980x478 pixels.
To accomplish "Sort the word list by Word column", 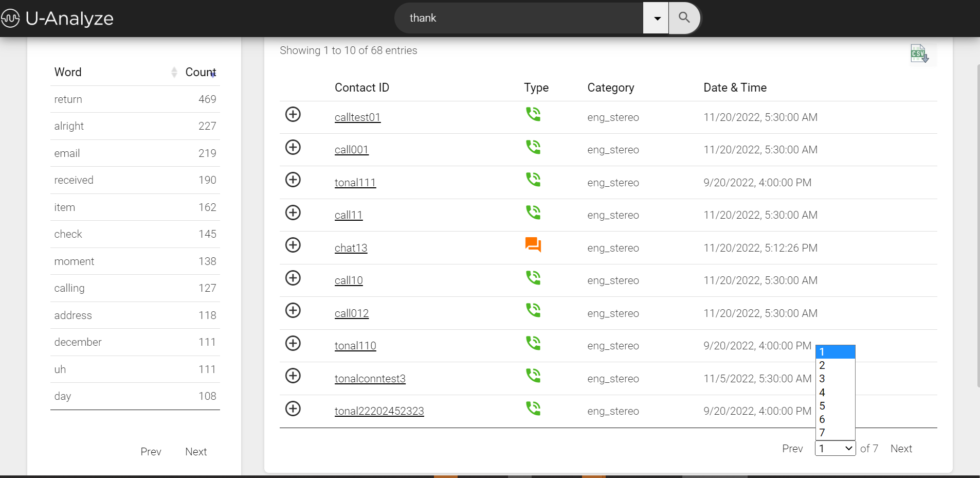I will coord(116,72).
